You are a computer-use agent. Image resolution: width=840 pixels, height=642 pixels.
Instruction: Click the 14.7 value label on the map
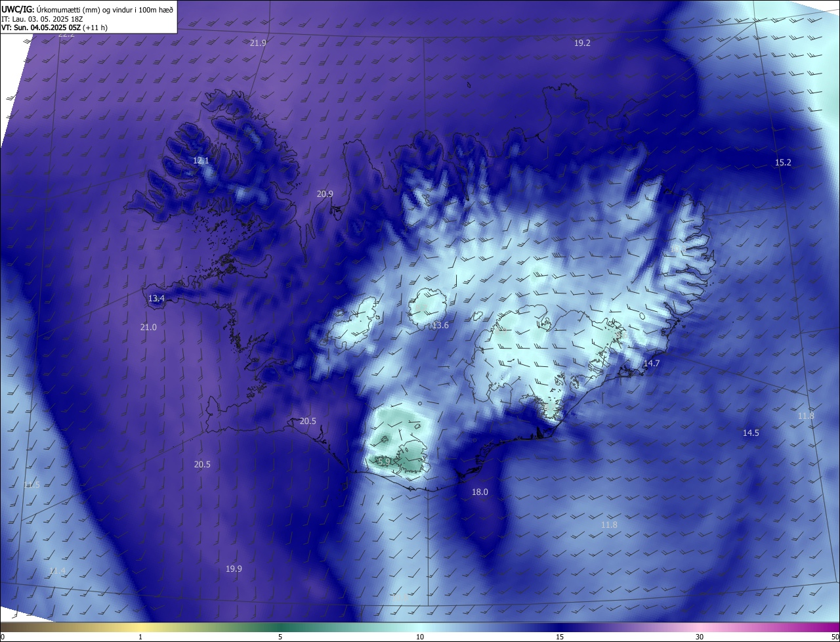[651, 363]
